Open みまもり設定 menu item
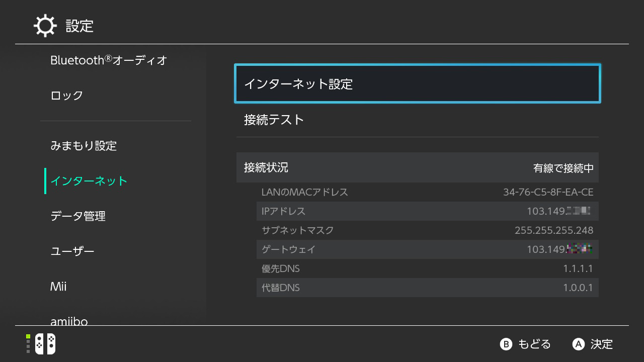644x362 pixels. pos(84,146)
